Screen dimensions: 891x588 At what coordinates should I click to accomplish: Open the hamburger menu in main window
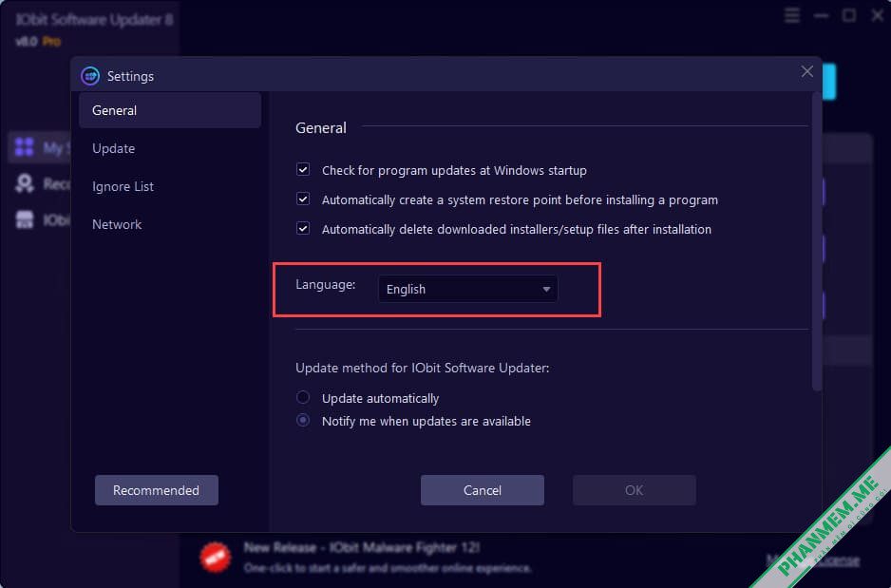click(792, 15)
